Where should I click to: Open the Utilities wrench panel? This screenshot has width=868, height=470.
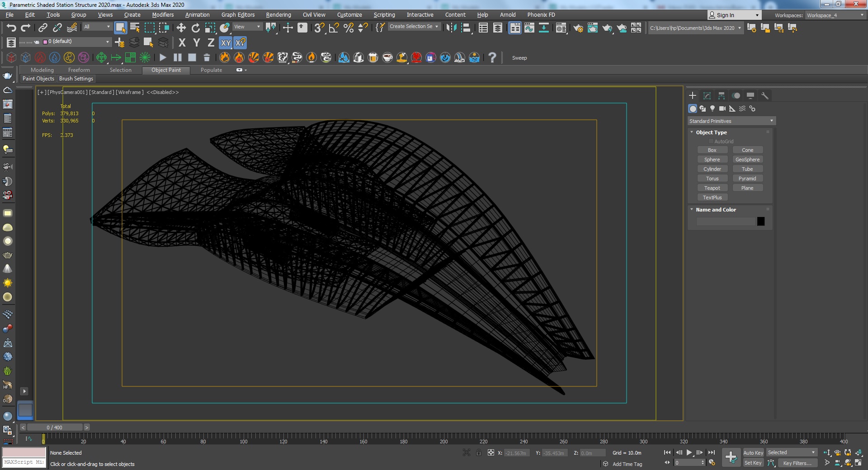[x=765, y=96]
